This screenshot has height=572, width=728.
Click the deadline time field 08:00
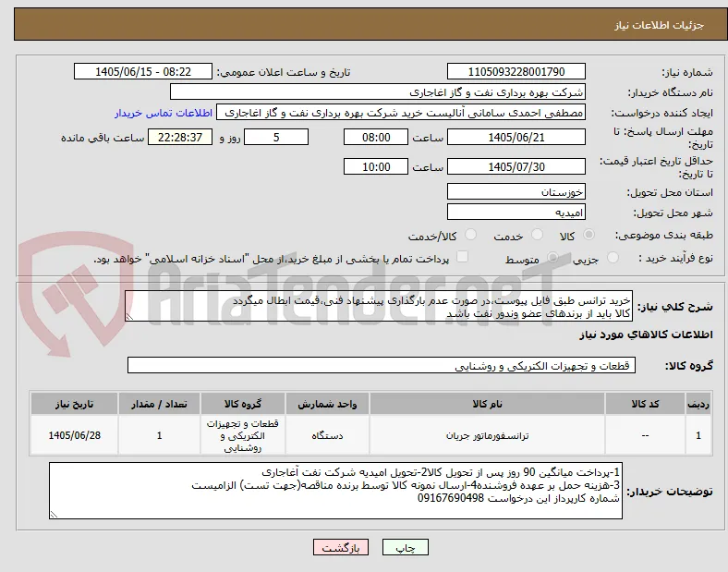(x=376, y=138)
